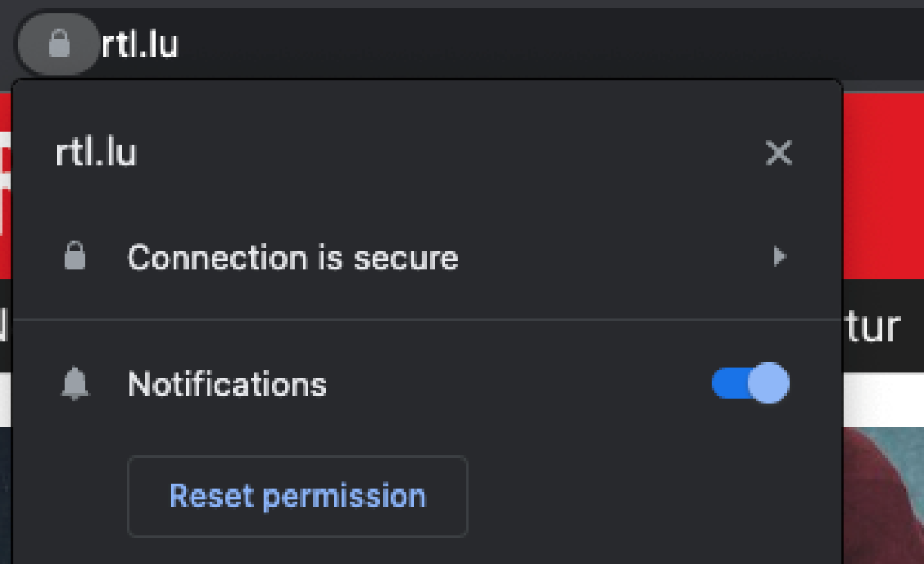Turn off the Notifications toggle
The width and height of the screenshot is (924, 564).
coord(750,384)
